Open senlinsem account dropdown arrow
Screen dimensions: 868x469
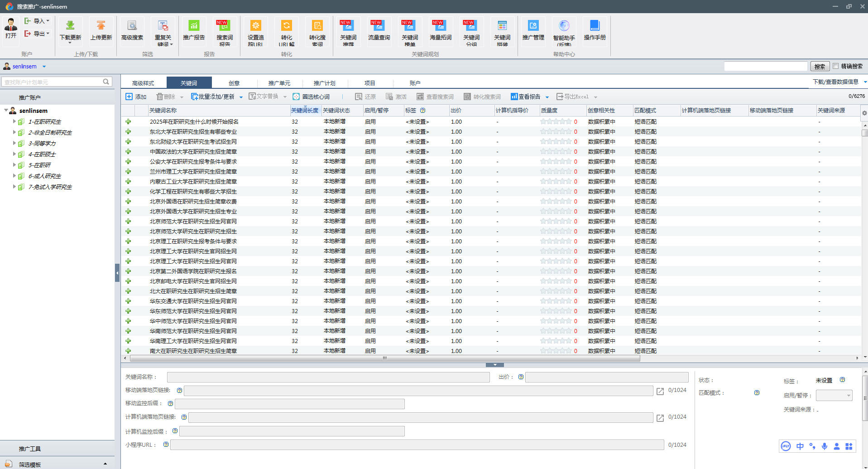tap(44, 67)
